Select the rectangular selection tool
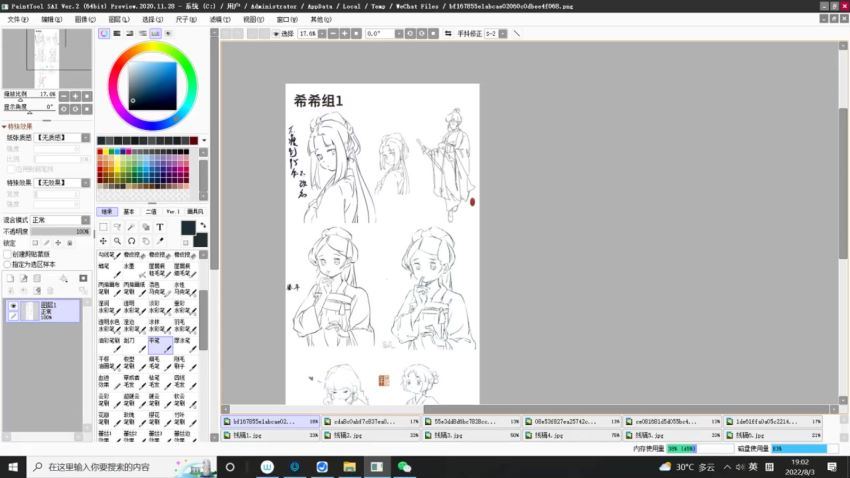Image resolution: width=850 pixels, height=478 pixels. click(x=103, y=227)
